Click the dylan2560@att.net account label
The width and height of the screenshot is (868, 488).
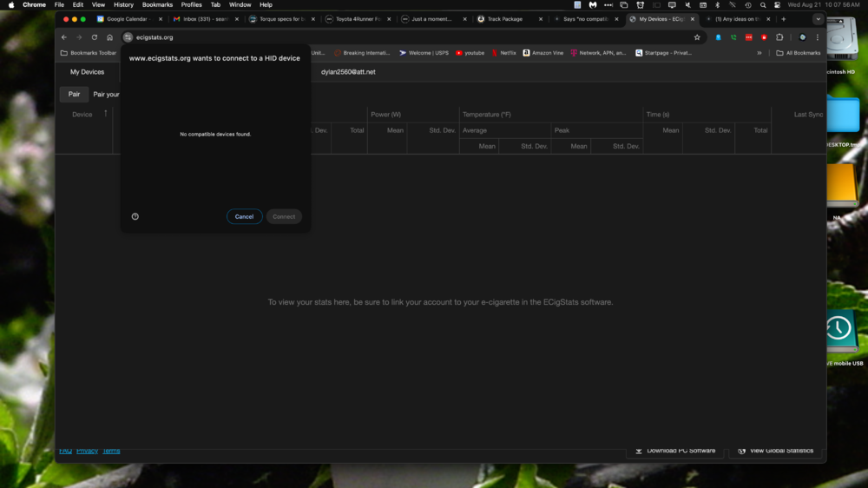tap(348, 72)
